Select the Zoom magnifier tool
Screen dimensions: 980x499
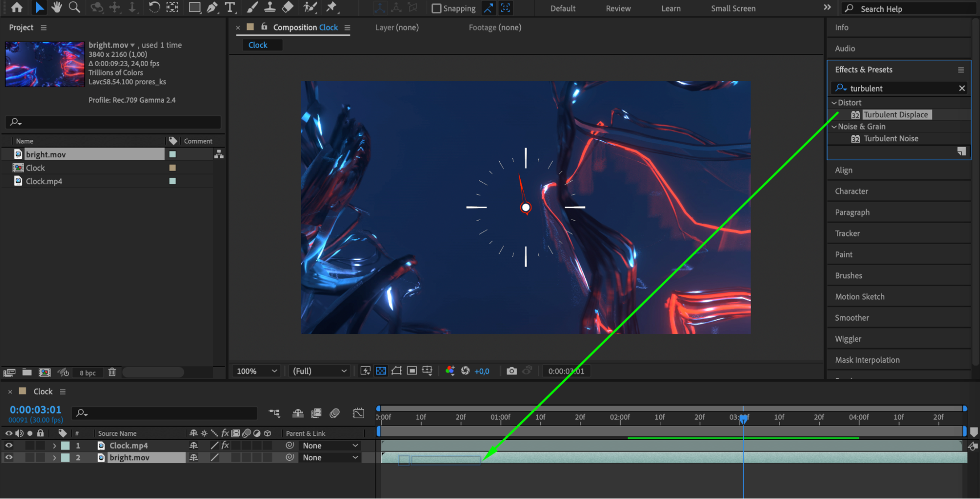(74, 7)
